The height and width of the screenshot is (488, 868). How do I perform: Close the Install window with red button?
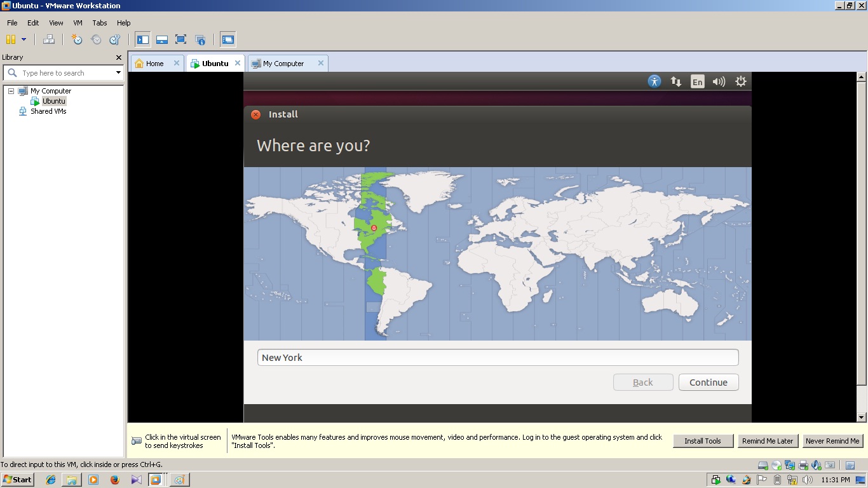pyautogui.click(x=255, y=114)
